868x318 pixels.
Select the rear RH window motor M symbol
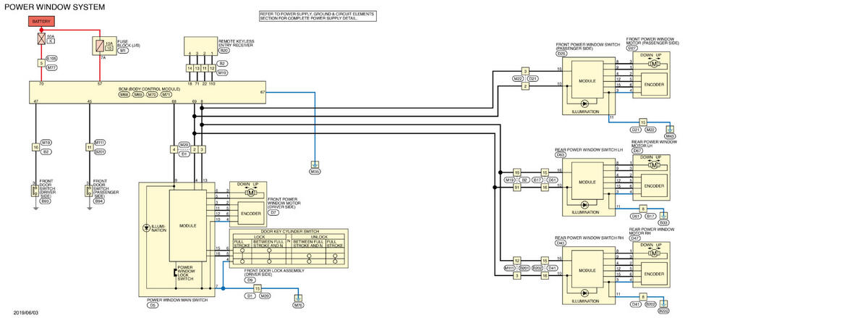pos(654,252)
